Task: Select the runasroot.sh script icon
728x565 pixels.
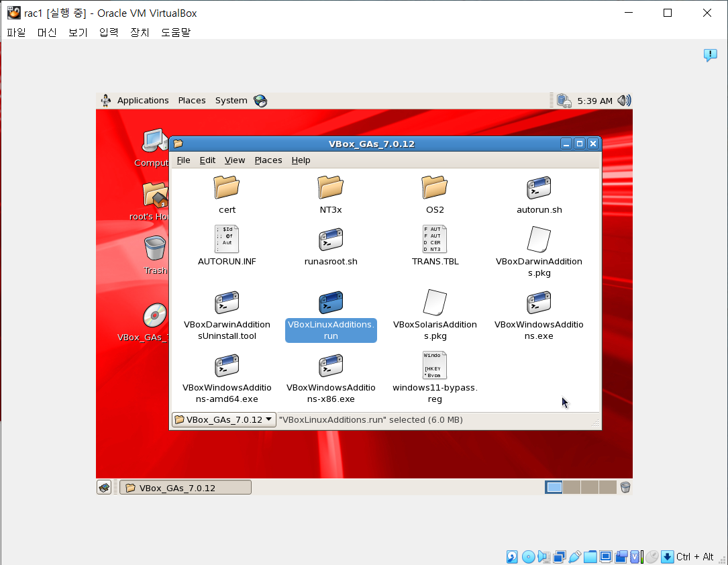Action: [331, 240]
